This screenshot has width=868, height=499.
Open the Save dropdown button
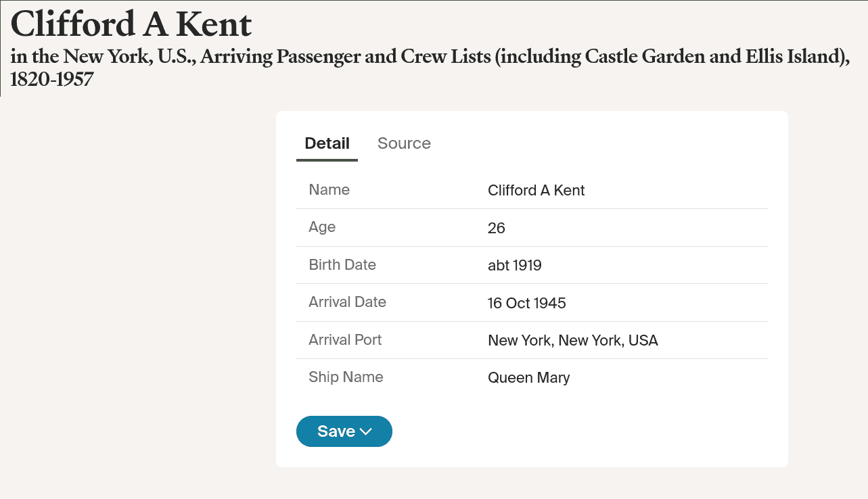[344, 431]
